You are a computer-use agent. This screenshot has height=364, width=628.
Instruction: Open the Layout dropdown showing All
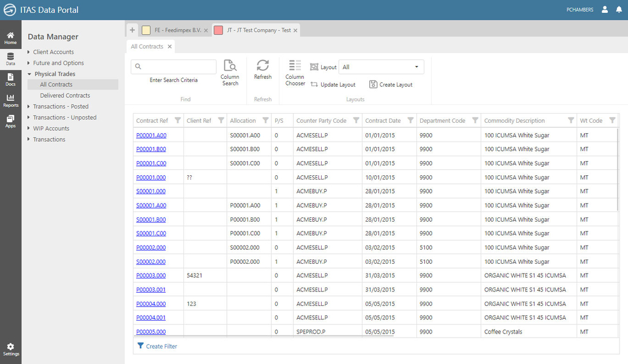[x=381, y=67]
